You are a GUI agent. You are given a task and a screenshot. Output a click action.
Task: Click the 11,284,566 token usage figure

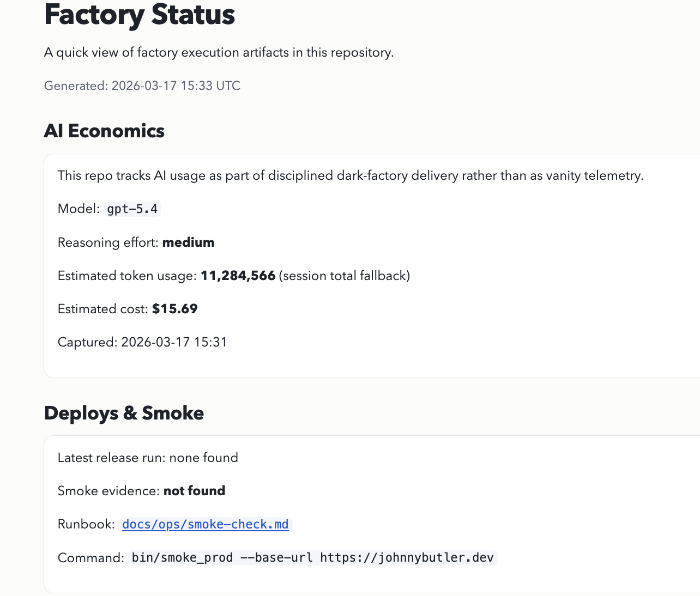(x=238, y=276)
